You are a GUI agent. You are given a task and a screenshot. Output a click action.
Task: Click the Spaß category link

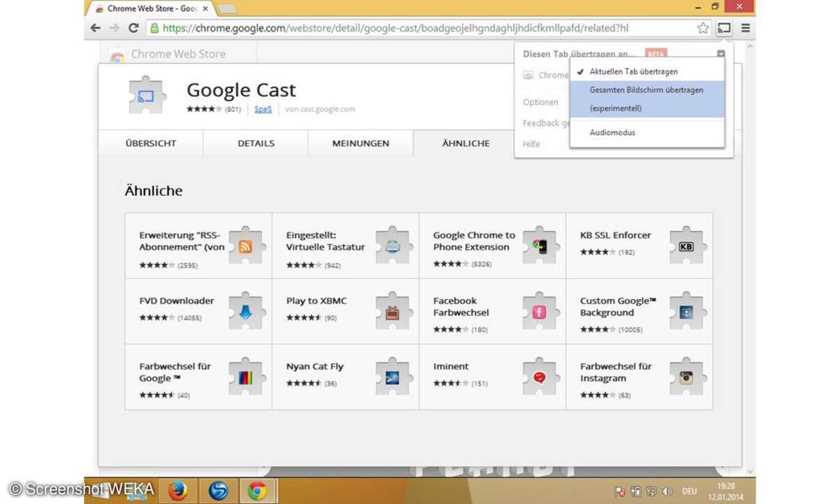tap(262, 109)
